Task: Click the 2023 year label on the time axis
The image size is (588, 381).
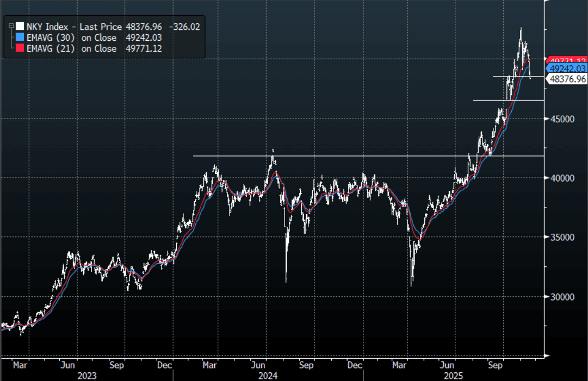Action: (x=86, y=376)
